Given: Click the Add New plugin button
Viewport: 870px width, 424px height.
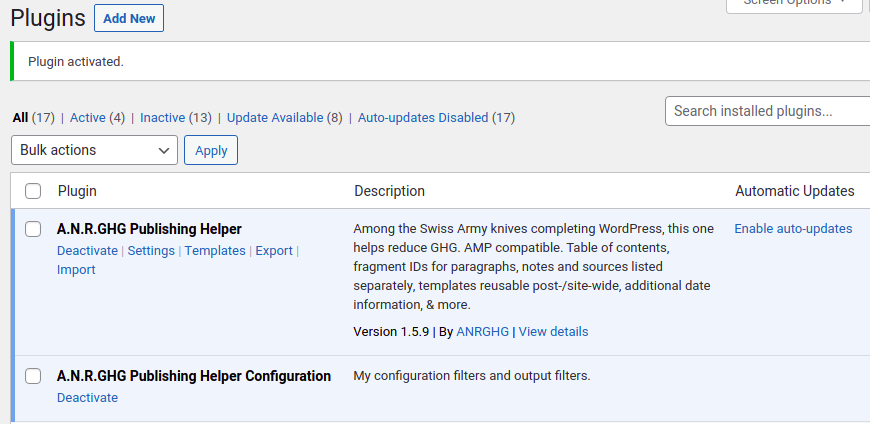Looking at the screenshot, I should pos(129,18).
